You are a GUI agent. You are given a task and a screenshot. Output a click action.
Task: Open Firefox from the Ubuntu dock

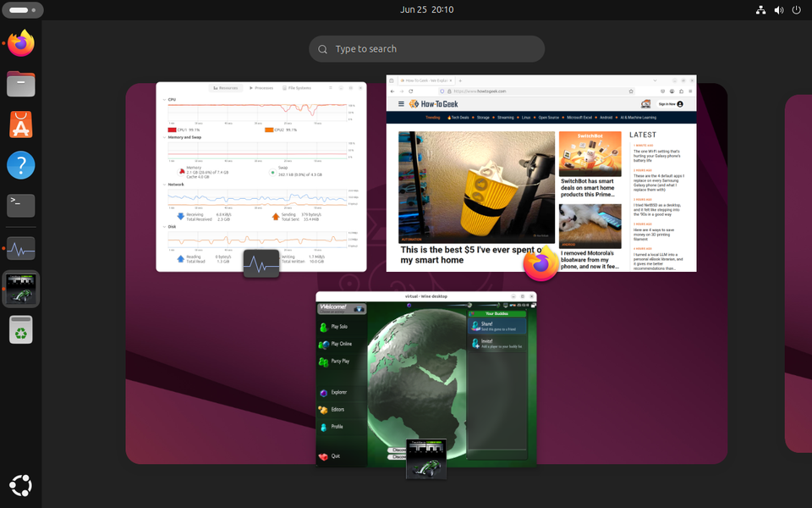pos(20,43)
